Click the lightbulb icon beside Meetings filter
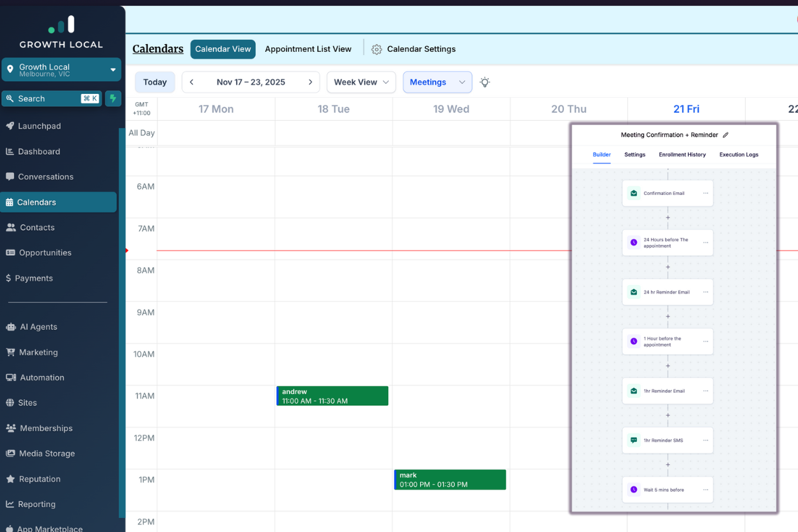Viewport: 798px width, 532px height. pos(485,82)
